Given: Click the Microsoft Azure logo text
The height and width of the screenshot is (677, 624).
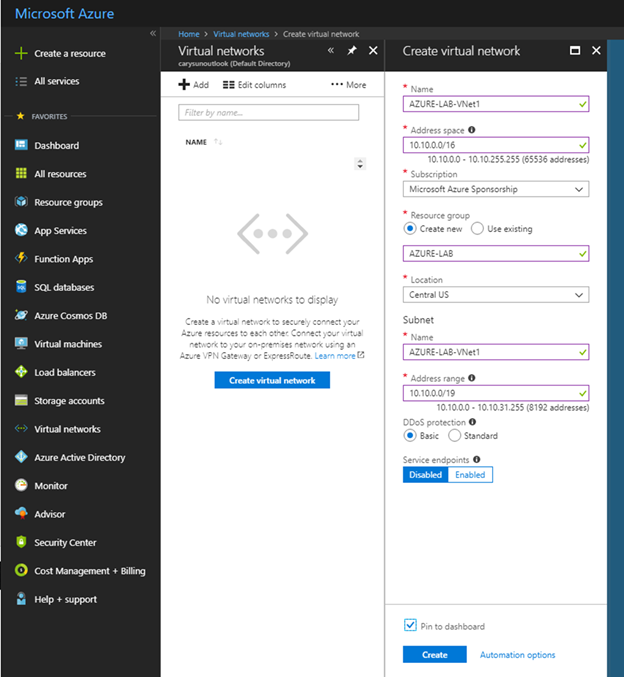Looking at the screenshot, I should (x=65, y=14).
